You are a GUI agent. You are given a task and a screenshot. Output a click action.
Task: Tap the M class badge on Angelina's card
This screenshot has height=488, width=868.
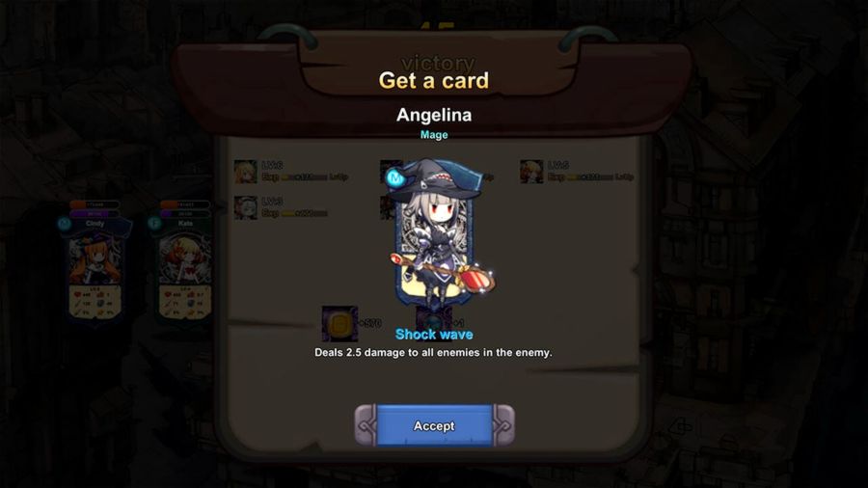[x=395, y=177]
